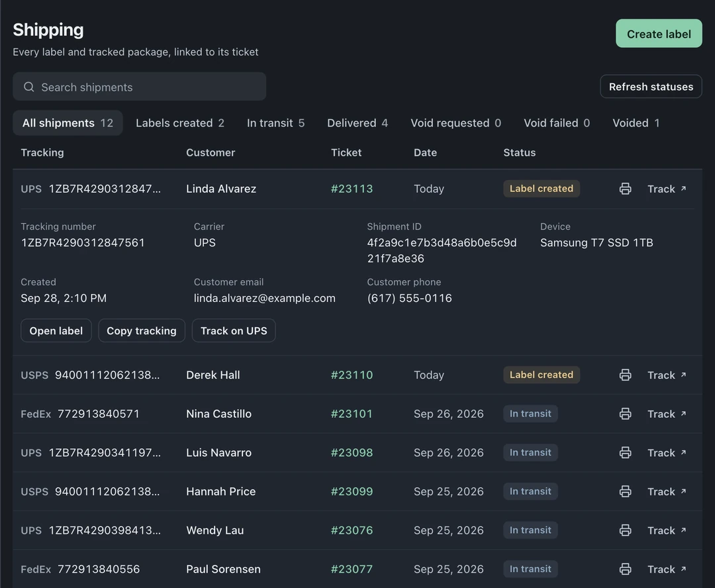The width and height of the screenshot is (715, 588).
Task: Expand the Wendy Lau shipment row
Action: [x=358, y=530]
